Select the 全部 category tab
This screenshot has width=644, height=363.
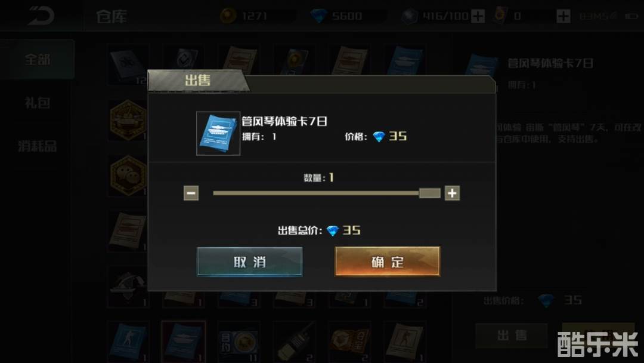tap(38, 59)
